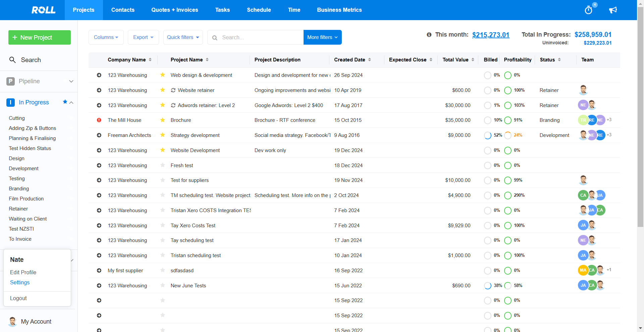
Task: Create a New Project
Action: (40, 37)
